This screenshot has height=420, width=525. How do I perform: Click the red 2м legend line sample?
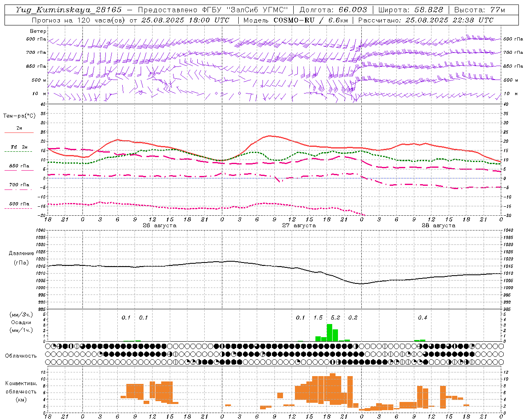[x=19, y=132]
